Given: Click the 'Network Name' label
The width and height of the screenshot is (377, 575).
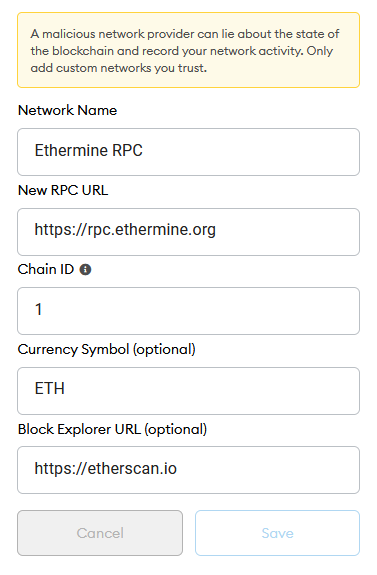Looking at the screenshot, I should pos(67,110).
